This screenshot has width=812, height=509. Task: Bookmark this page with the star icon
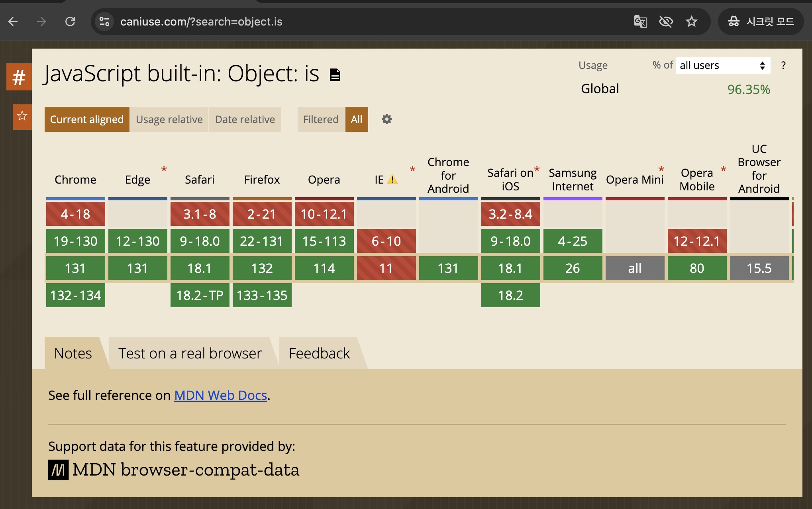[692, 22]
